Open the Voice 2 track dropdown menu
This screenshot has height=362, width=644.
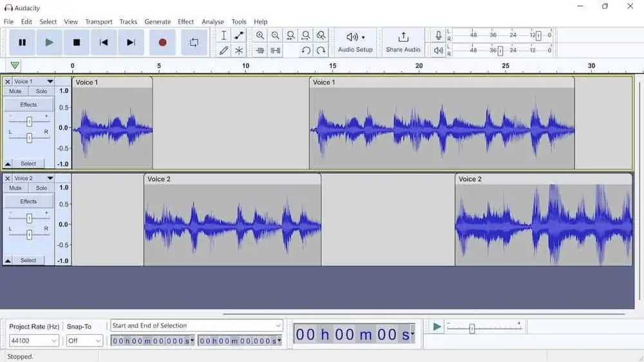[x=50, y=178]
